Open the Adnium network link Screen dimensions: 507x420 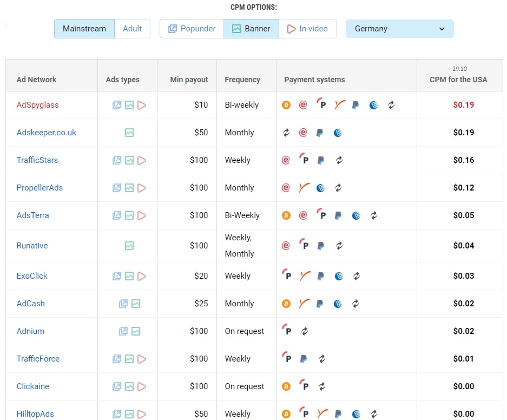pos(30,331)
